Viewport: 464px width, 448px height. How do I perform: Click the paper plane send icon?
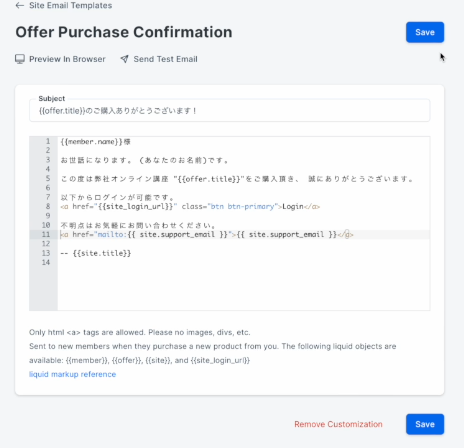pos(124,59)
